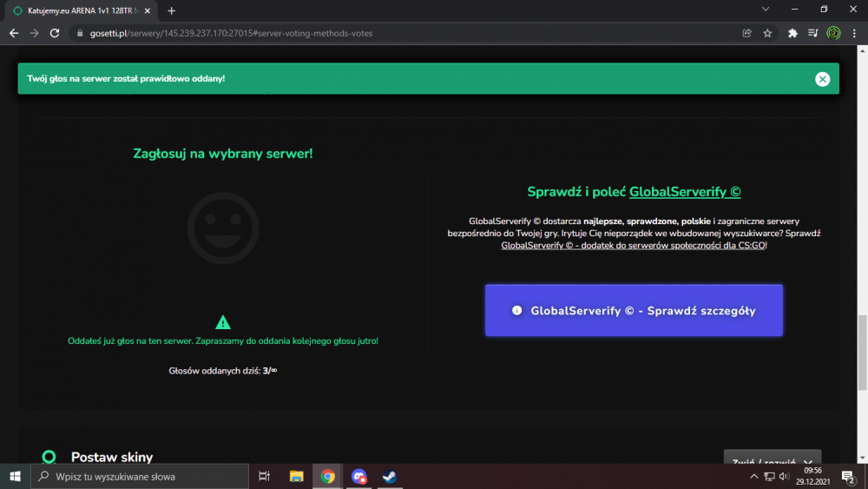Click GlobalServerify © - Sprawdź szczegóły button
The height and width of the screenshot is (489, 868).
[634, 310]
